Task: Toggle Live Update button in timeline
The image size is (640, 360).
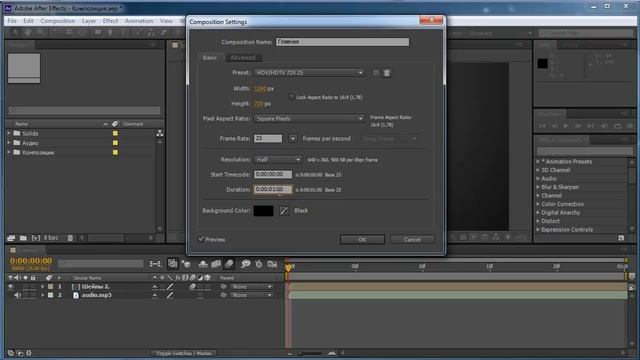Action: coord(173,264)
